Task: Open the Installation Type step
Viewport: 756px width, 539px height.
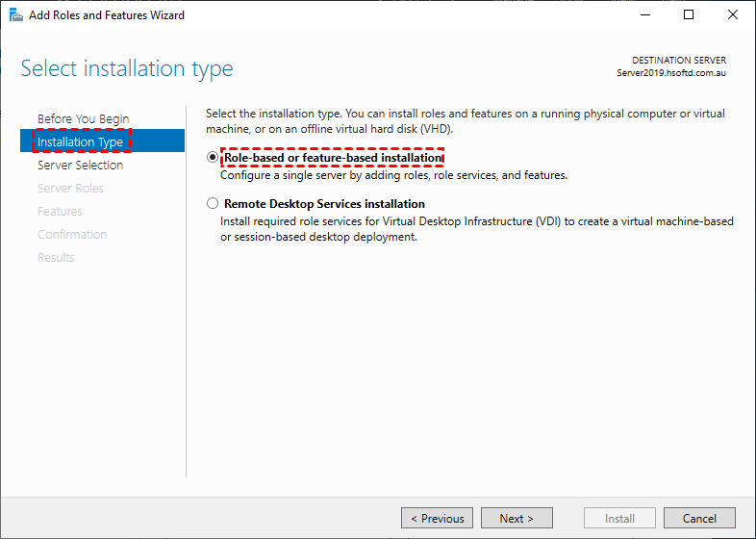Action: [102, 141]
